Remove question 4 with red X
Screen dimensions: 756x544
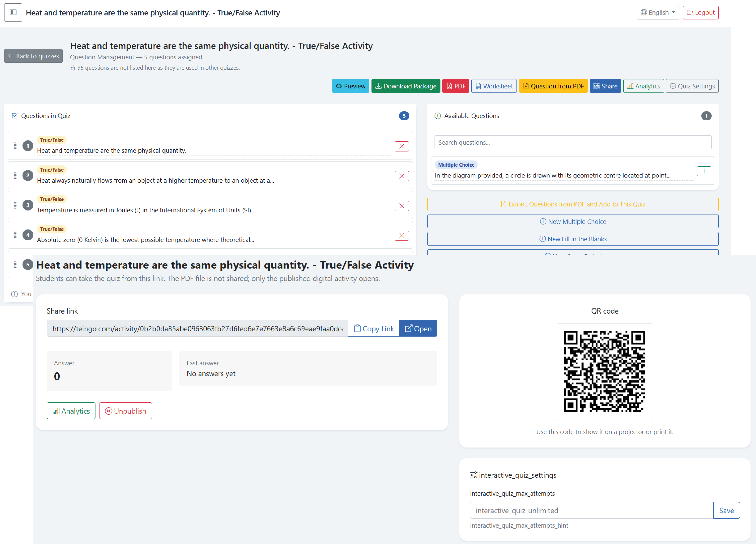[x=401, y=235]
